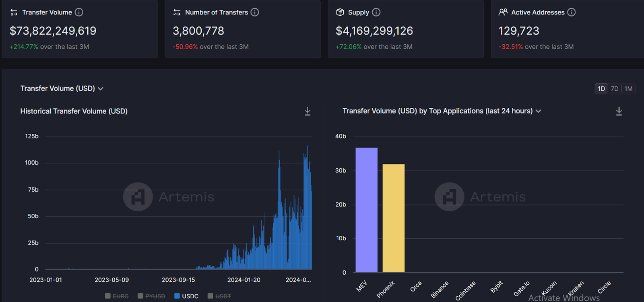Click the $4,169,299,126 supply value
This screenshot has height=302, width=644.
(x=374, y=31)
